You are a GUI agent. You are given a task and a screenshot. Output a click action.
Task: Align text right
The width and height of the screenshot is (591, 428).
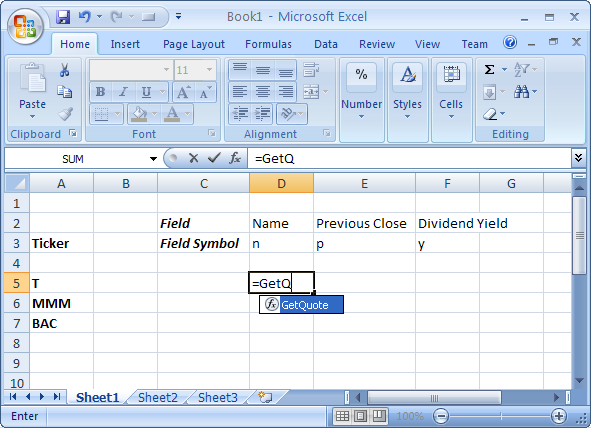(286, 92)
